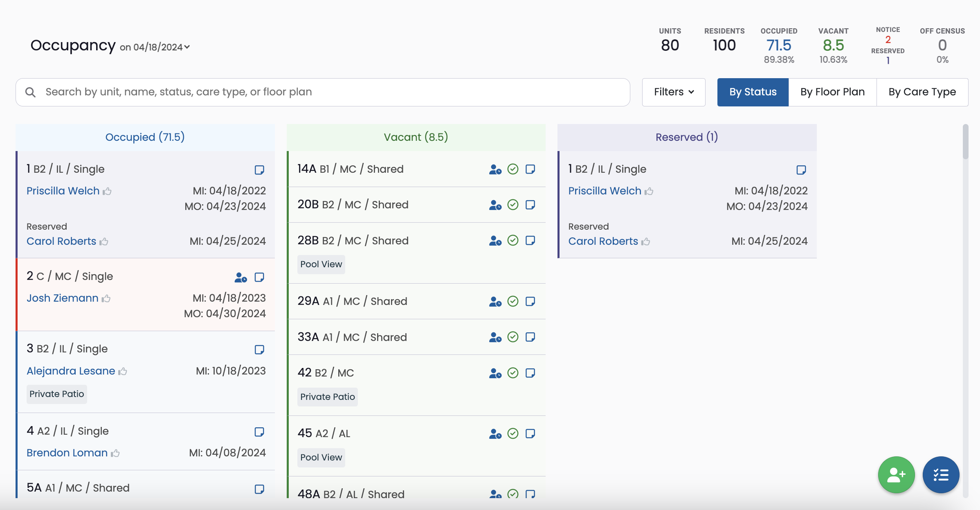Click the green add-resident floating button

[x=896, y=475]
